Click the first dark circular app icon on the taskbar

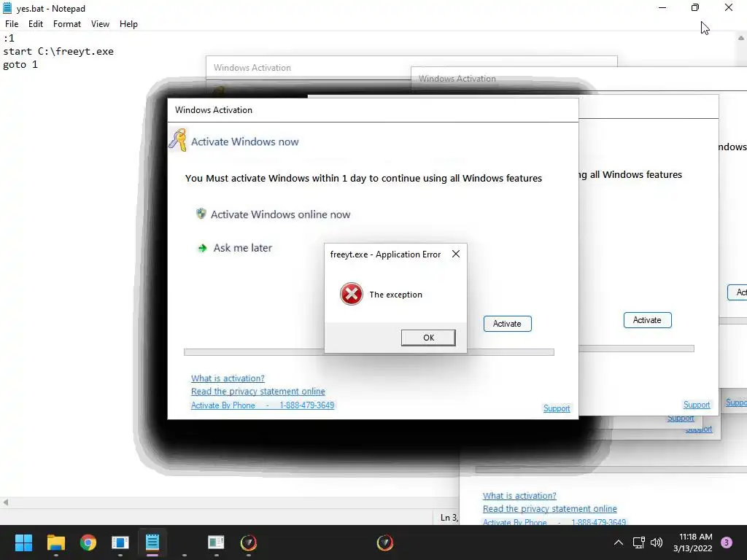coord(248,542)
